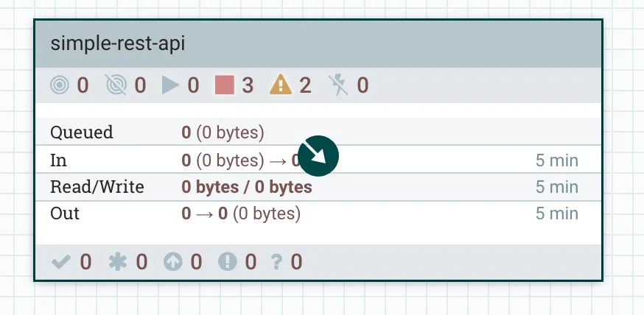
Task: Click the sync failure question mark icon
Action: (276, 261)
